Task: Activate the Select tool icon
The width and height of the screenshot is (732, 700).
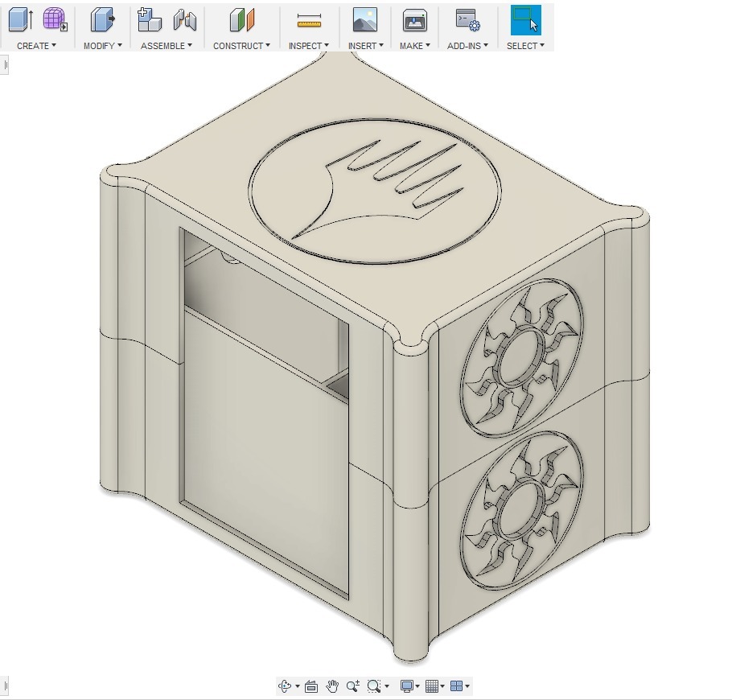Action: tap(525, 19)
